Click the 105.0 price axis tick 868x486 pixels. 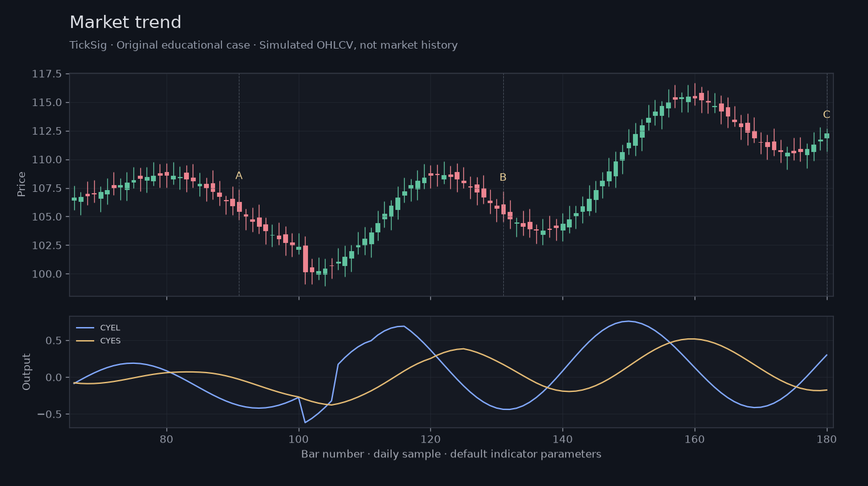coord(47,217)
